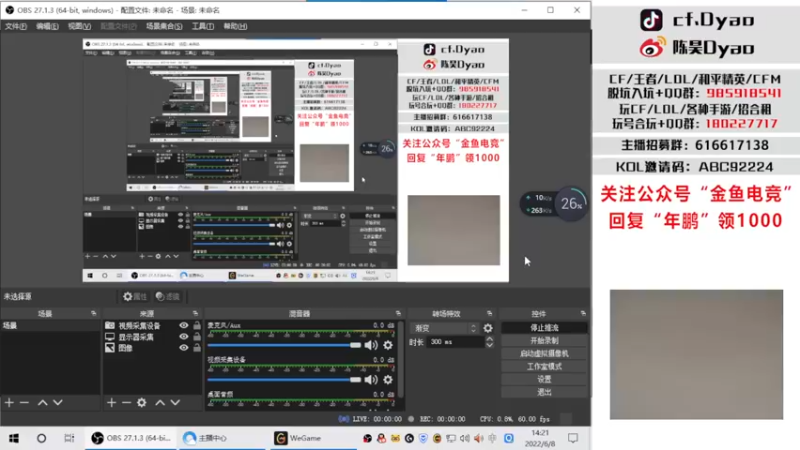
Task: Pop out the 控件 dock panel
Action: click(583, 313)
